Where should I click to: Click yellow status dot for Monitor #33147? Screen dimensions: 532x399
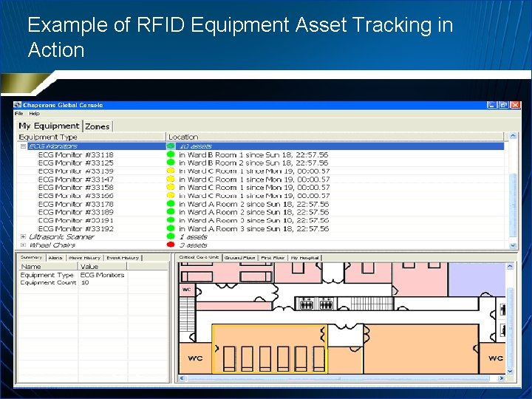(171, 179)
